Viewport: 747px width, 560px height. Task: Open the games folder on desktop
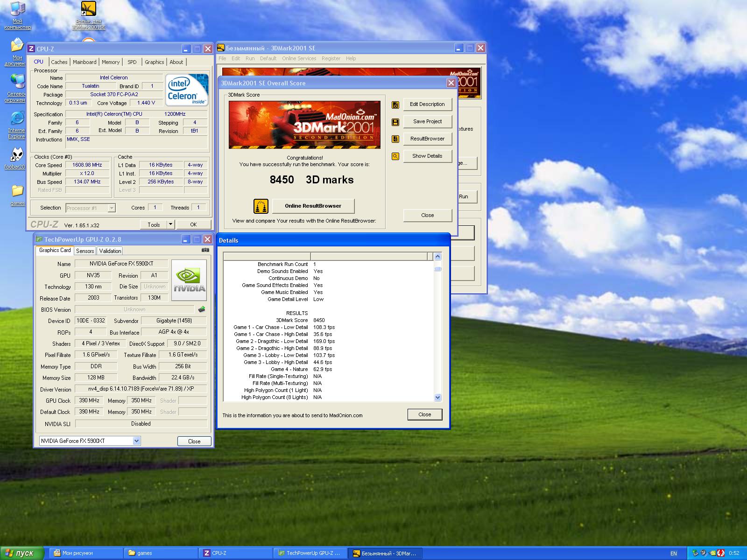point(17,195)
